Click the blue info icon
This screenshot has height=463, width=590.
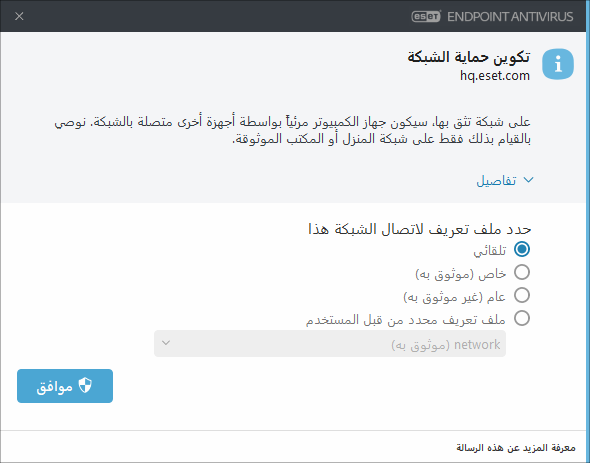click(x=558, y=64)
